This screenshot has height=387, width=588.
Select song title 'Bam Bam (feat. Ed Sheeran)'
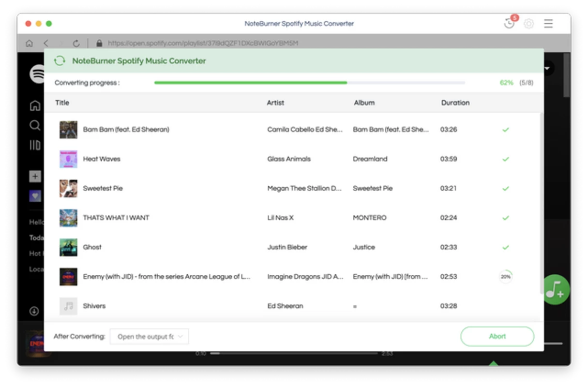[126, 130]
